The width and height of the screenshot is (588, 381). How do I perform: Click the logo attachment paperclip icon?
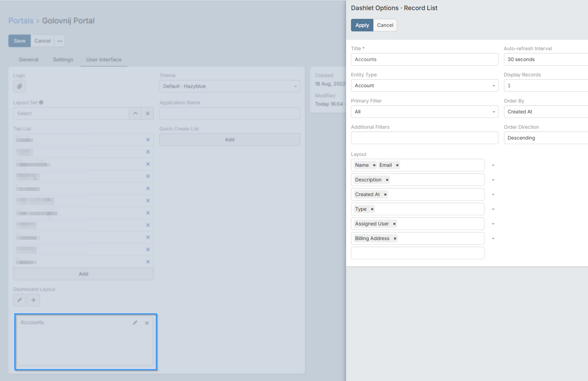(20, 86)
